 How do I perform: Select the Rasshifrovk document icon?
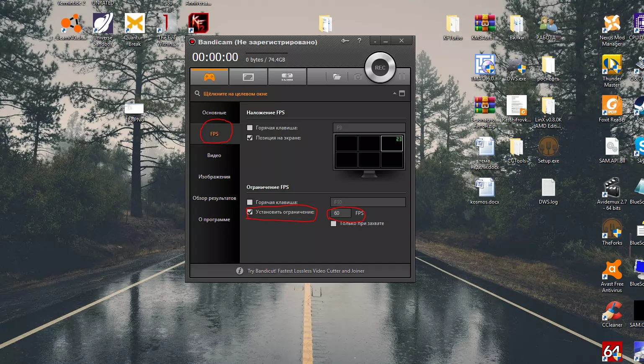point(517,109)
